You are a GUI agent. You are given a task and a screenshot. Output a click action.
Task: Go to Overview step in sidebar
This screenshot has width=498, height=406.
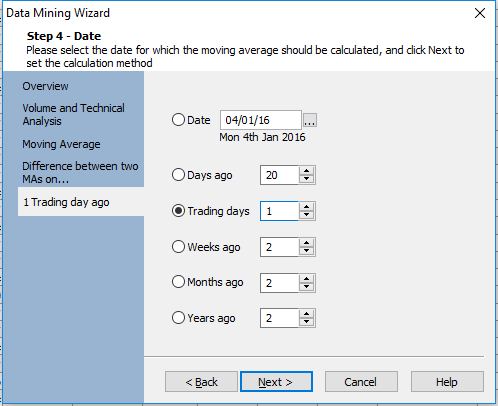(x=45, y=86)
